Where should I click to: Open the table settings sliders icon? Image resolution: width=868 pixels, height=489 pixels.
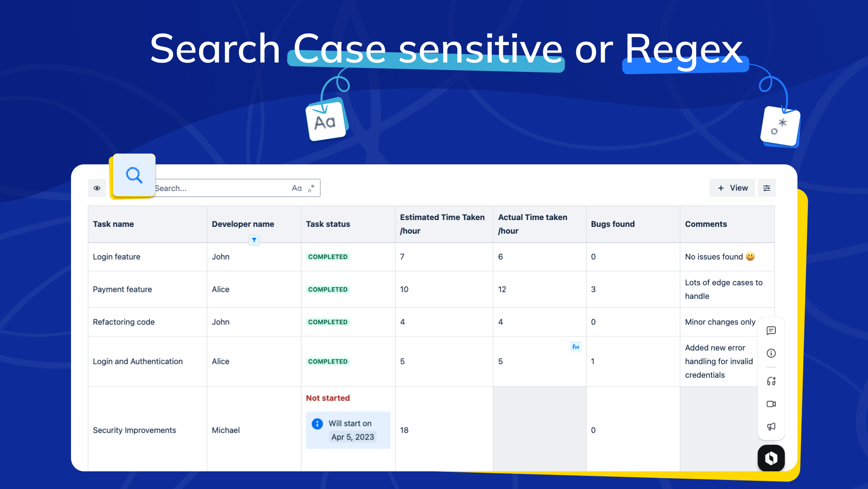pyautogui.click(x=767, y=188)
